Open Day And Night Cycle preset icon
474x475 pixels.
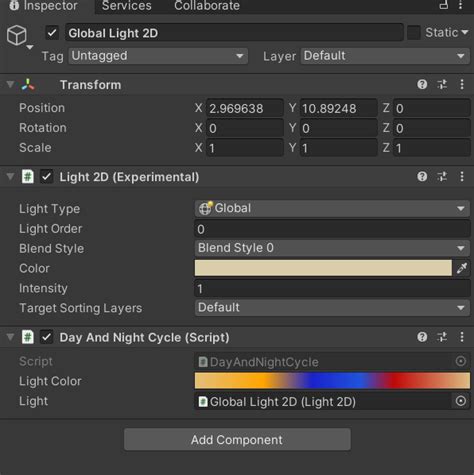pos(442,337)
